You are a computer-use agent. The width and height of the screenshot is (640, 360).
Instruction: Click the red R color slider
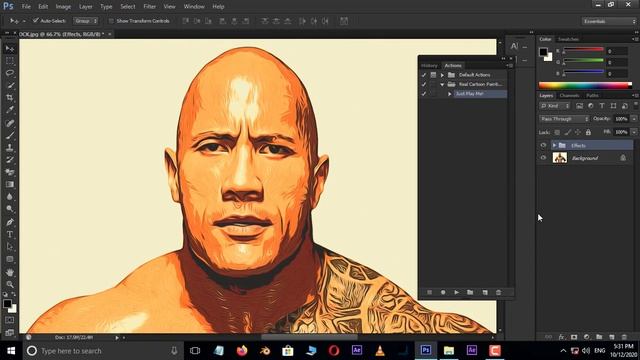coord(583,50)
